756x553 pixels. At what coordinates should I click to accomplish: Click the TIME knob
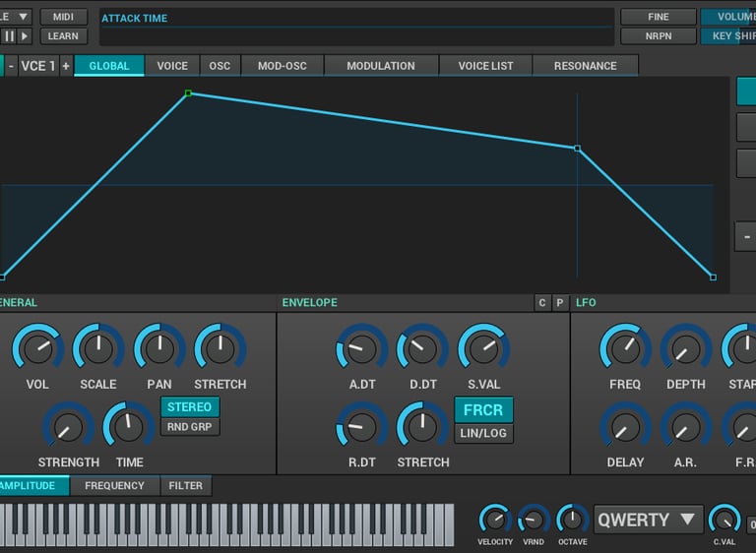129,427
